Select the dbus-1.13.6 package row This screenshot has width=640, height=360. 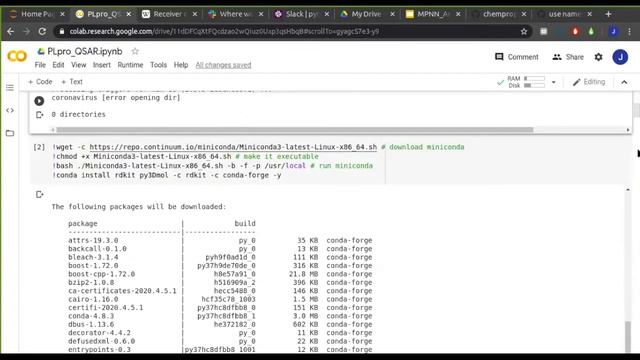tap(220, 324)
